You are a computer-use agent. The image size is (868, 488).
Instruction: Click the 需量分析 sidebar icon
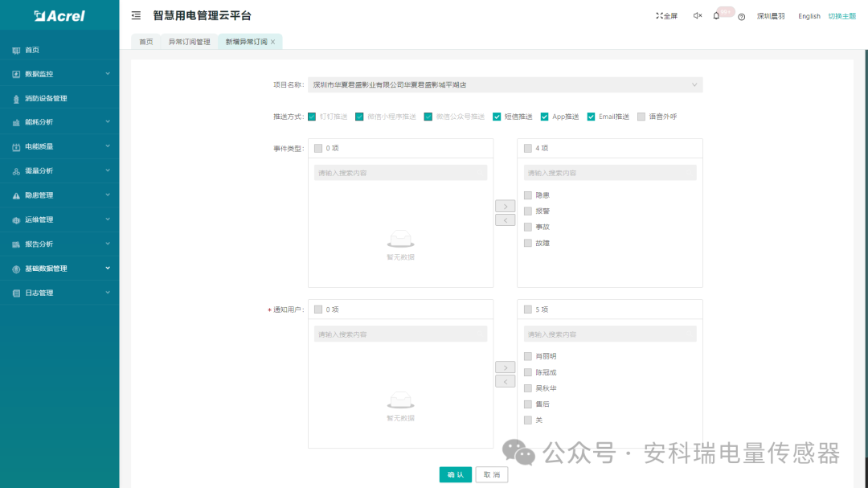(16, 171)
